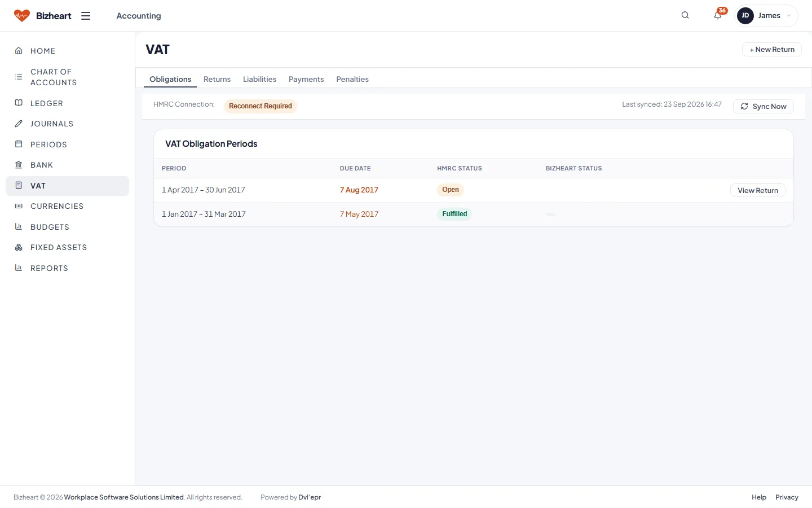Viewport: 812px width, 508px height.
Task: Click the HMRC STATUS column header
Action: point(460,168)
